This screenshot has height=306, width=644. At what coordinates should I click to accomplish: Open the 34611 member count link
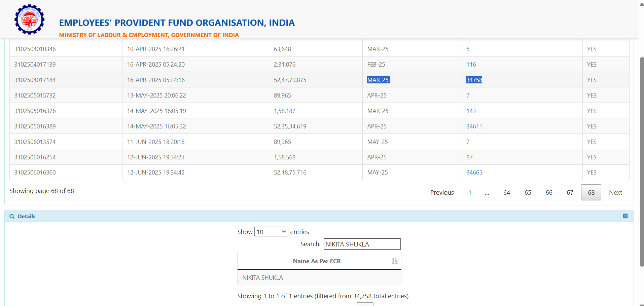(474, 126)
